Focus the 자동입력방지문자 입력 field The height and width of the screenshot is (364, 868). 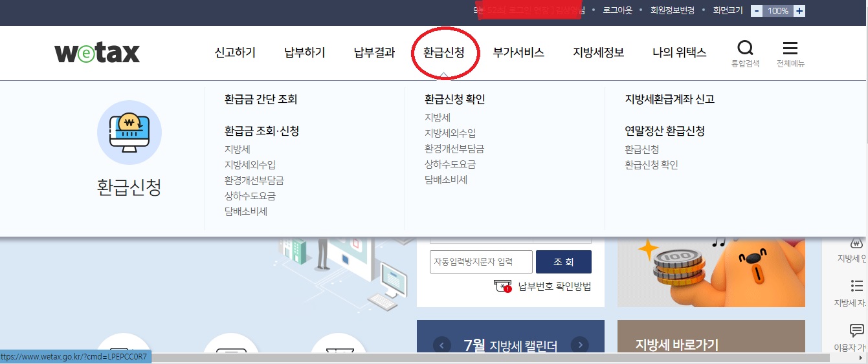coord(481,262)
